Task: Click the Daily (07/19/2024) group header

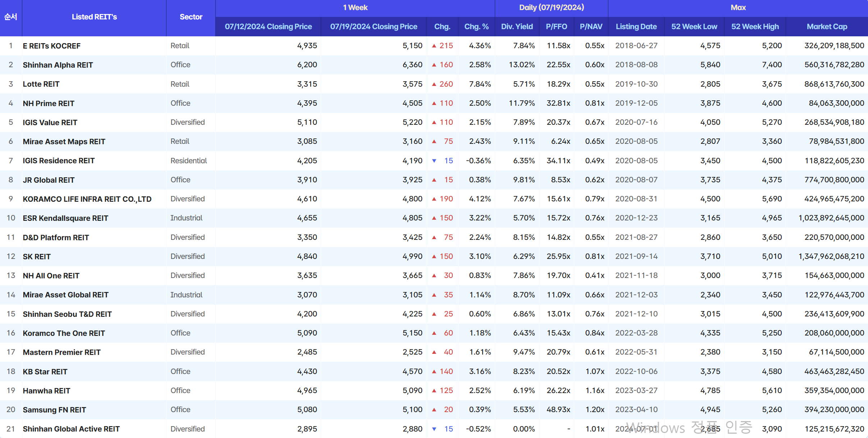Action: [551, 8]
